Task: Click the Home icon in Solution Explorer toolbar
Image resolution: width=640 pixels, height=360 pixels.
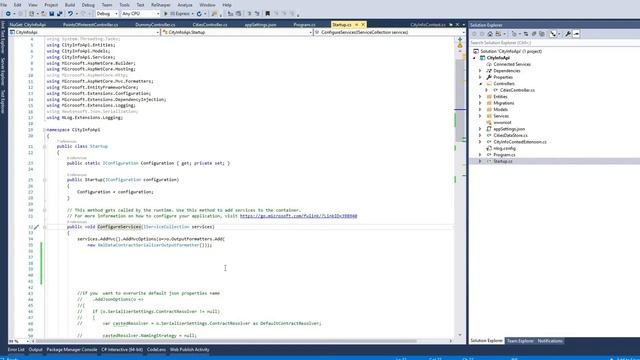Action: click(490, 34)
